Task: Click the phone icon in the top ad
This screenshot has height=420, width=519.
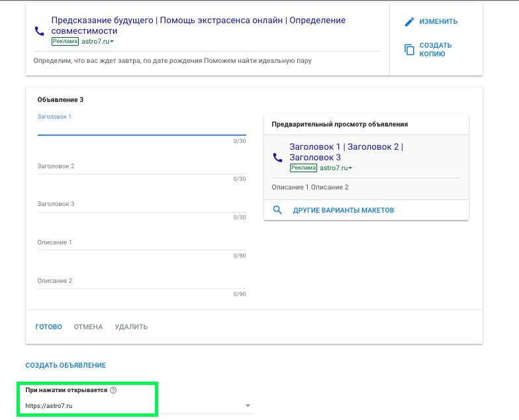Action: 40,31
